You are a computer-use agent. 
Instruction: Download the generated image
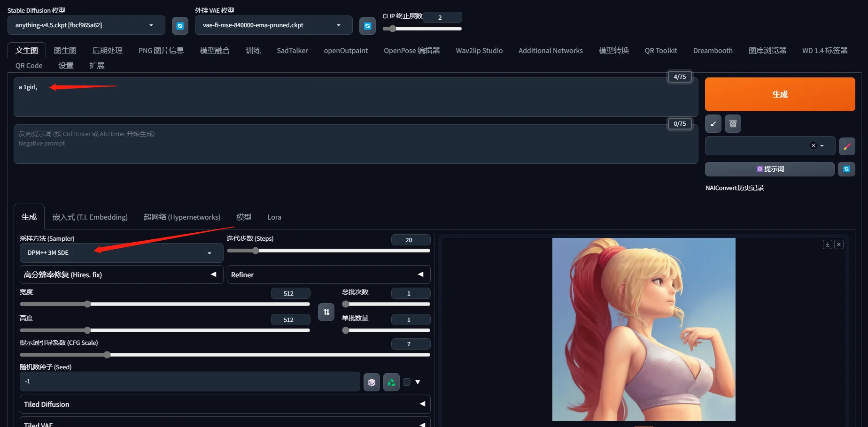[x=828, y=244]
